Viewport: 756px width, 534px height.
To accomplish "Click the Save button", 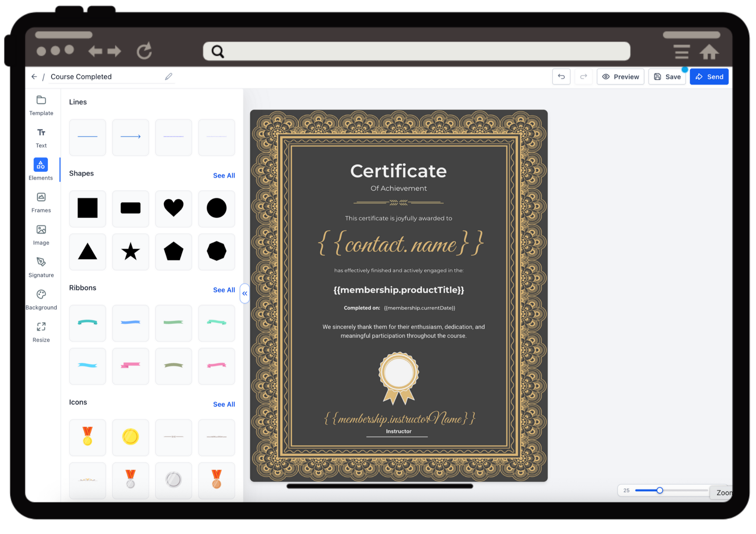I will (x=667, y=77).
